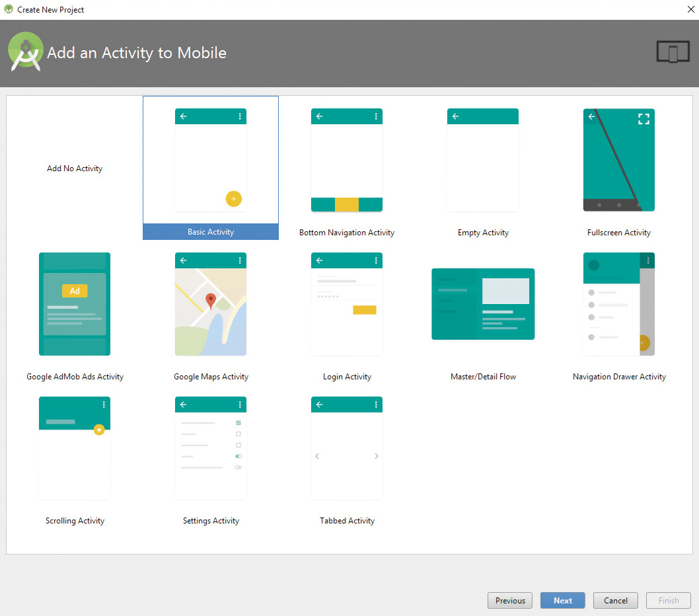Pick the Settings Activity thumbnail
699x616 pixels.
[x=210, y=448]
